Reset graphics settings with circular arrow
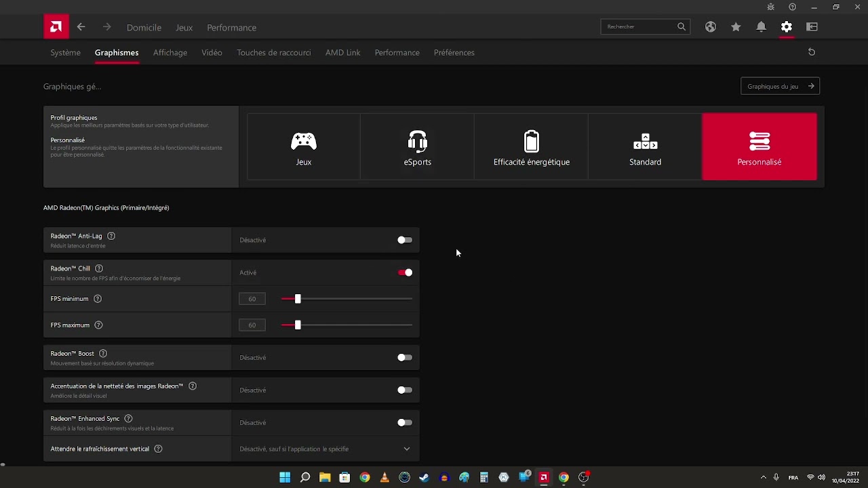Image resolution: width=868 pixels, height=488 pixels. [812, 52]
